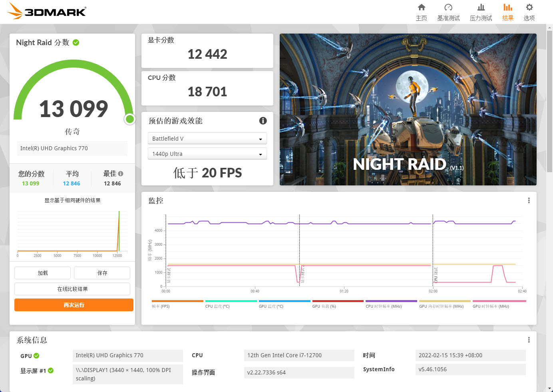Image resolution: width=553 pixels, height=392 pixels.
Task: Click the score distribution histogram
Action: [x=72, y=232]
